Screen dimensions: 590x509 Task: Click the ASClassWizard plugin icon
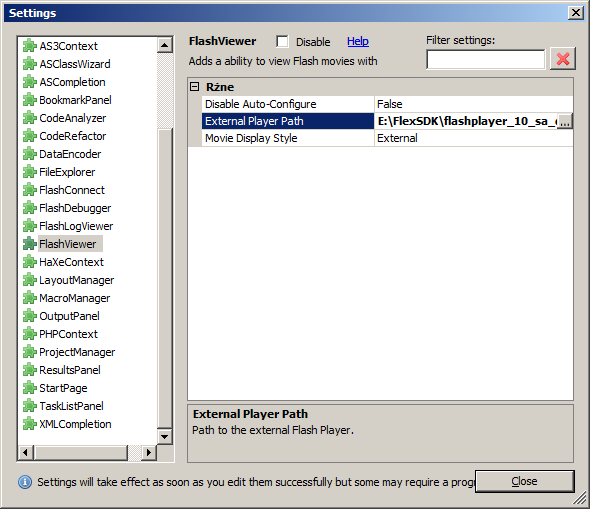[30, 64]
